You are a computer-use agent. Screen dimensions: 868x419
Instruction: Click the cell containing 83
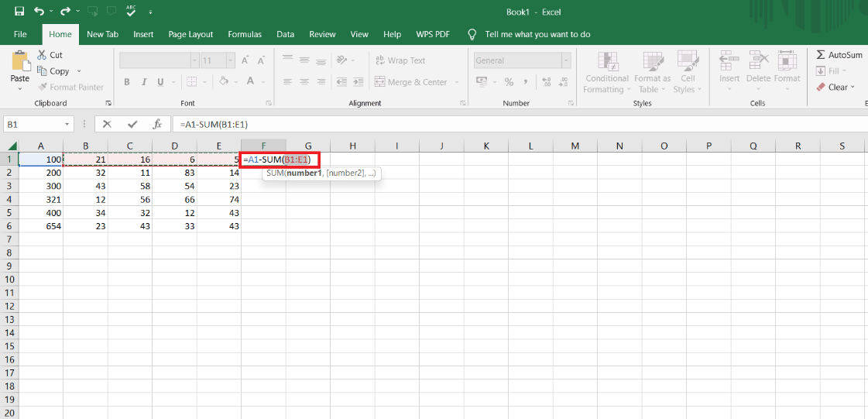click(x=174, y=172)
